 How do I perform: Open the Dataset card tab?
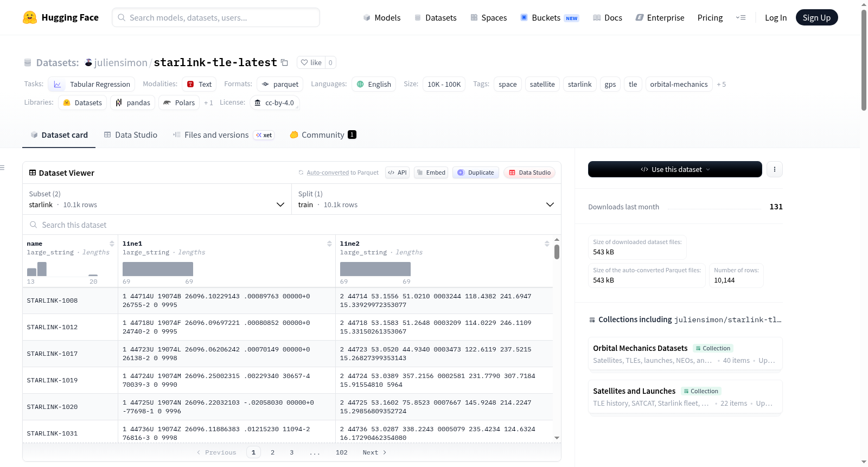(59, 135)
